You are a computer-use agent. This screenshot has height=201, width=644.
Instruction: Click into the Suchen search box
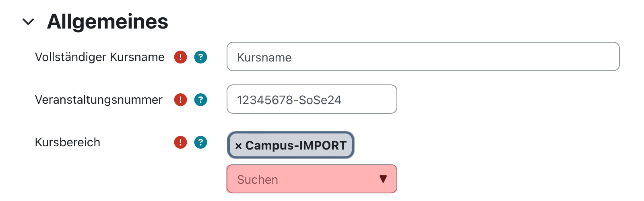point(312,179)
